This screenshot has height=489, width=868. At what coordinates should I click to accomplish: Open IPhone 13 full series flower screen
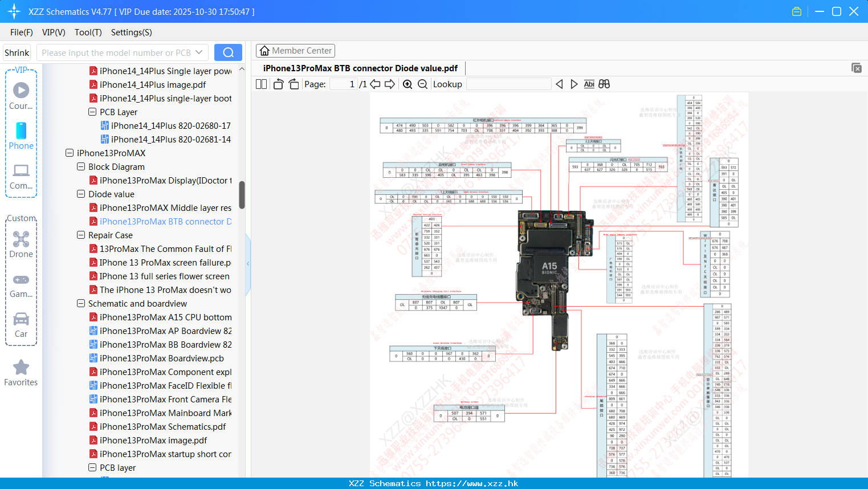(164, 276)
